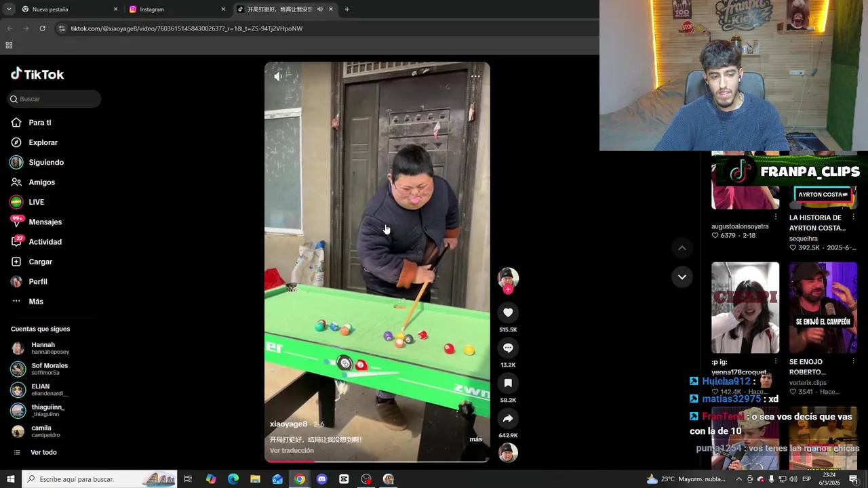
Task: Like the video with heart icon
Action: pyautogui.click(x=508, y=312)
